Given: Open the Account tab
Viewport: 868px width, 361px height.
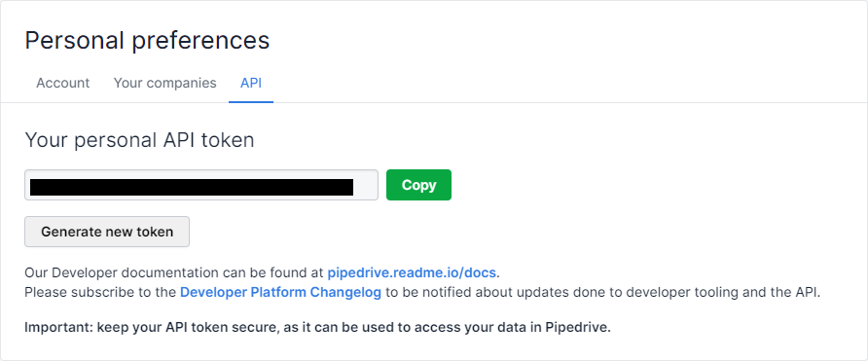Looking at the screenshot, I should click(62, 83).
